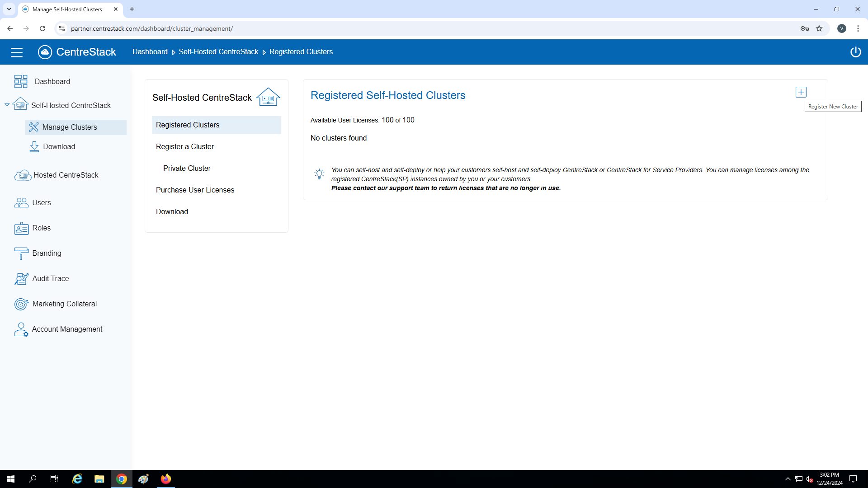Open Chrome three-dot menu
Image resolution: width=868 pixels, height=488 pixels.
tap(858, 28)
